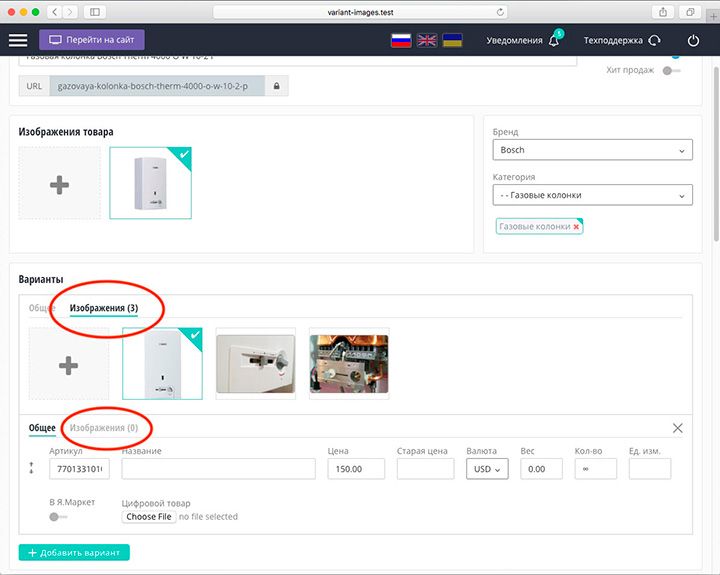Toggle the В Я.Маркет switch
Image resolution: width=720 pixels, height=575 pixels.
tap(58, 517)
